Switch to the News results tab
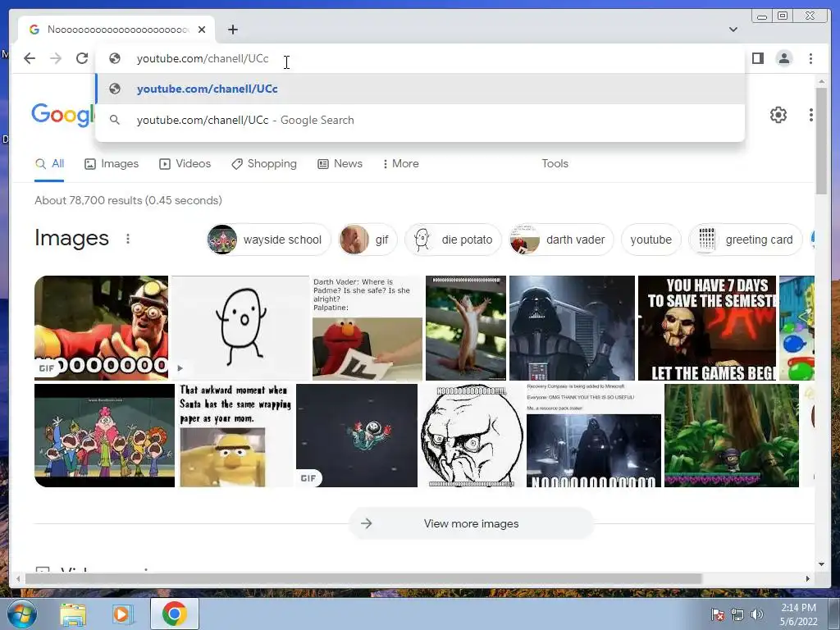 point(340,164)
